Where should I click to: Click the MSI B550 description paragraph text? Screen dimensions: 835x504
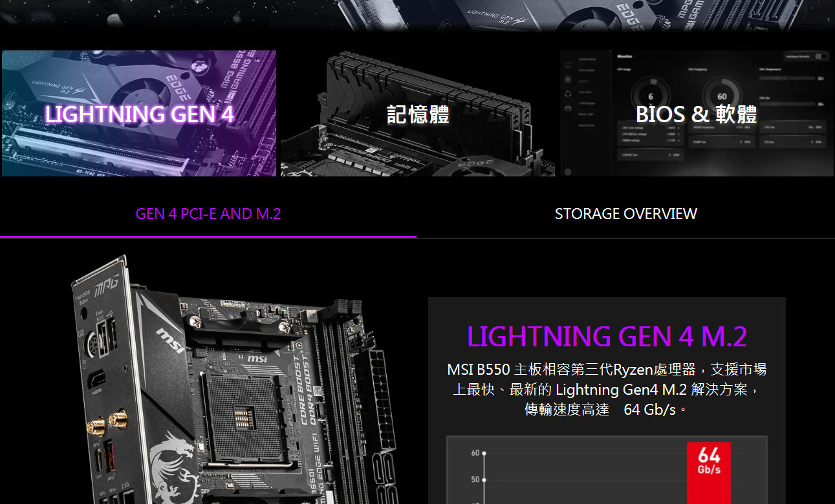[607, 390]
